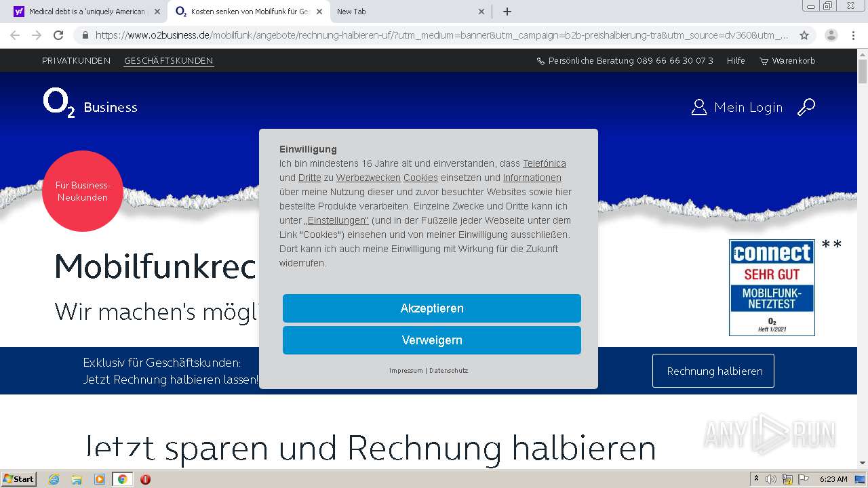
Task: Open the Cookies link in consent dialog
Action: click(x=420, y=178)
